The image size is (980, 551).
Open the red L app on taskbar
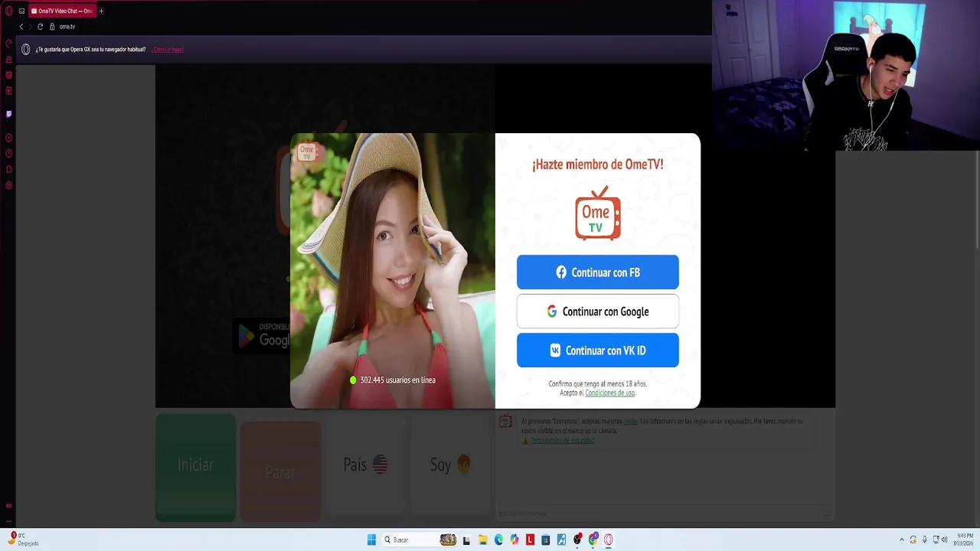[530, 540]
